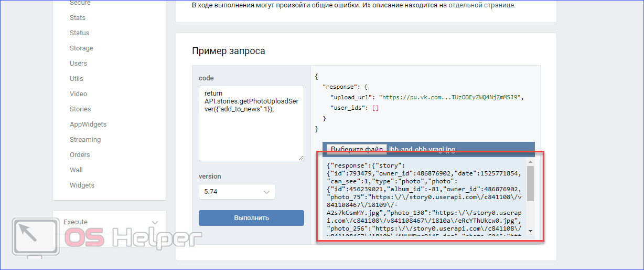Go to Streaming section

pyautogui.click(x=85, y=140)
